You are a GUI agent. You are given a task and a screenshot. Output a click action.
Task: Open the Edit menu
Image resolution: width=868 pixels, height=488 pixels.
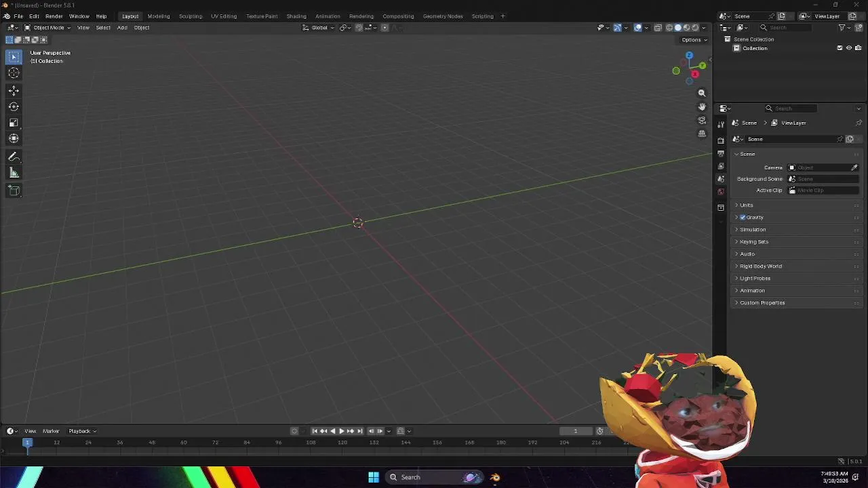34,16
